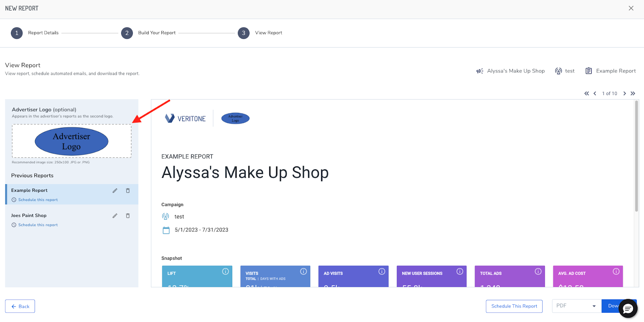Go to the next report page
This screenshot has height=322, width=644.
pos(624,93)
